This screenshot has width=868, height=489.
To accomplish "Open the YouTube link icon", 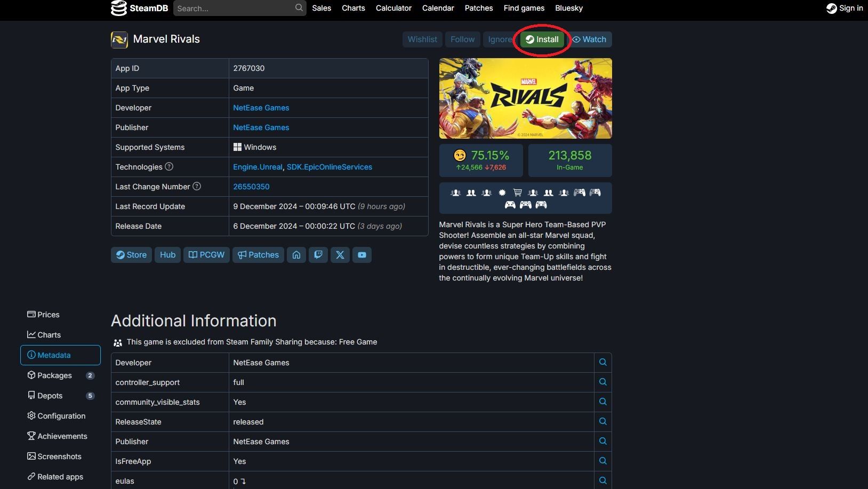I will click(362, 255).
